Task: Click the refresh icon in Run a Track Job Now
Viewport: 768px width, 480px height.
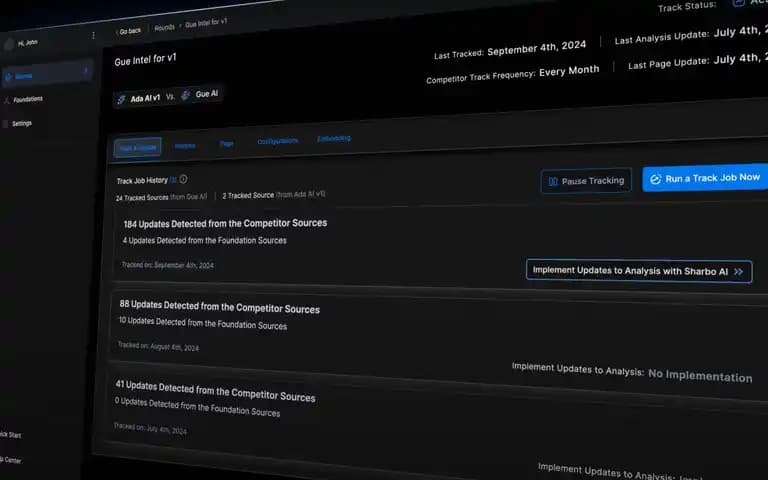Action: coord(655,179)
